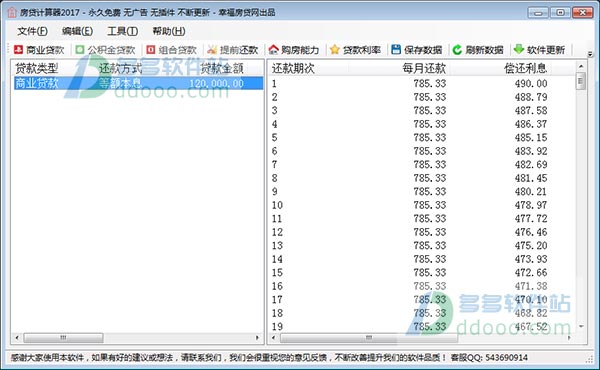Click the interest value 488.79
600x370 pixels.
(531, 97)
